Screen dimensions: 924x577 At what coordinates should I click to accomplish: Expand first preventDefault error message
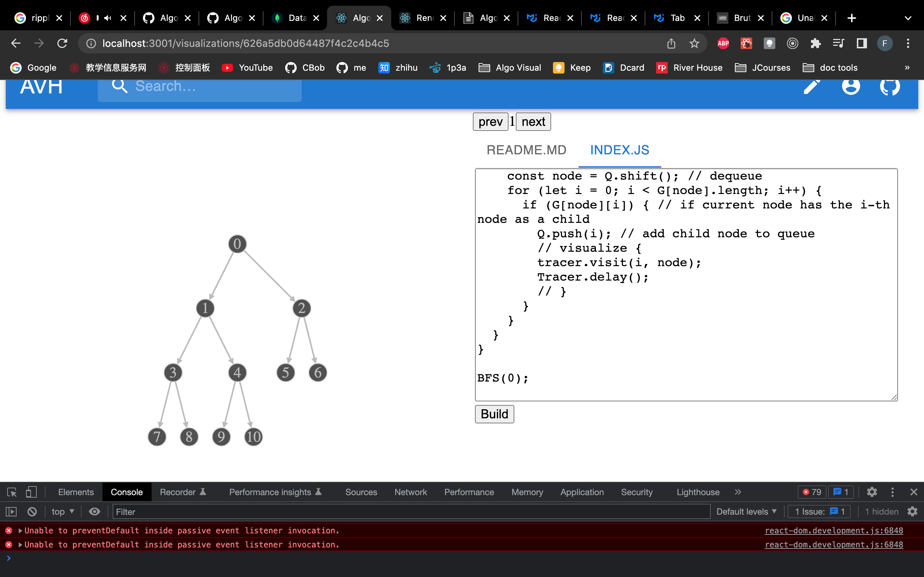tap(20, 530)
